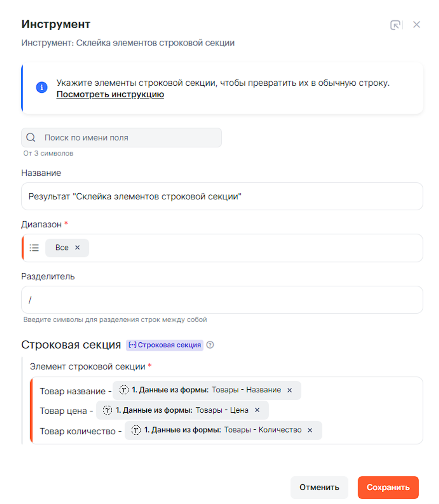This screenshot has height=504, width=439.
Task: Close the Инструмент dialog
Action: [416, 25]
